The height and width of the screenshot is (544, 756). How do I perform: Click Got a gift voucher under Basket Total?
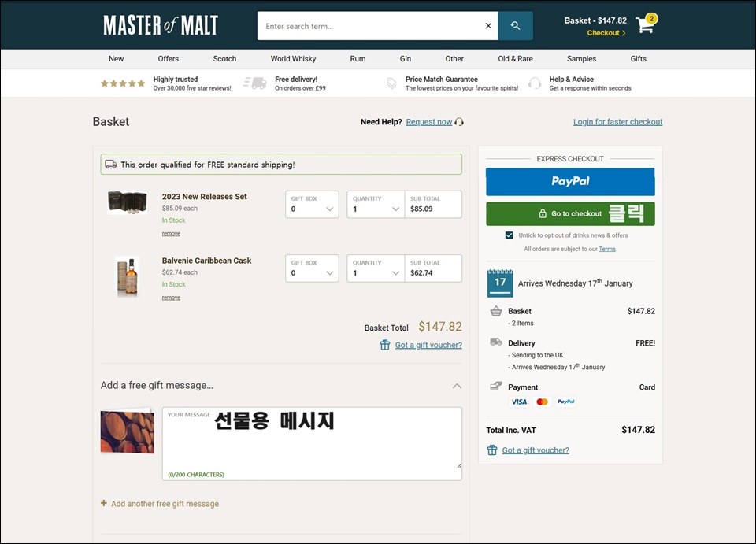[x=428, y=345]
